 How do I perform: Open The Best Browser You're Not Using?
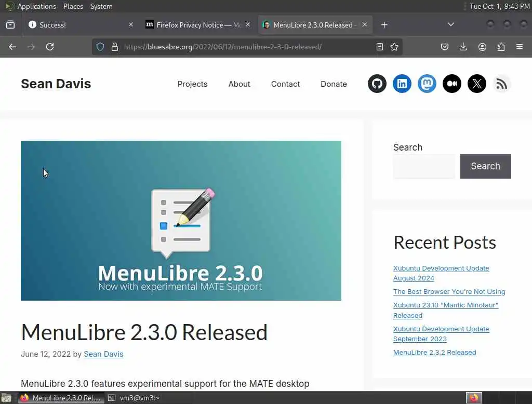point(449,292)
